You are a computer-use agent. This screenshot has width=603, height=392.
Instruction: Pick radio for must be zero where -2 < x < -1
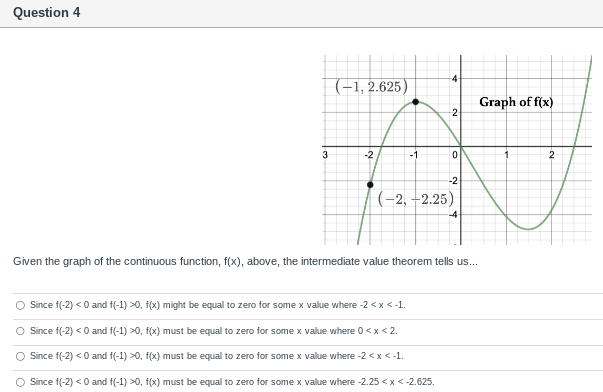pyautogui.click(x=20, y=357)
